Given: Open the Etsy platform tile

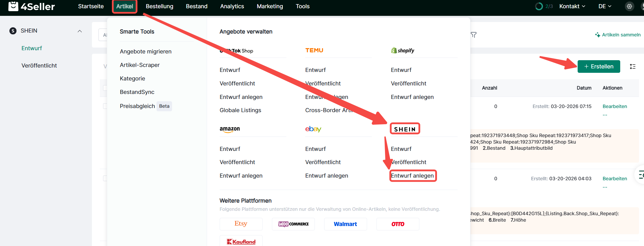Looking at the screenshot, I should coord(241,224).
